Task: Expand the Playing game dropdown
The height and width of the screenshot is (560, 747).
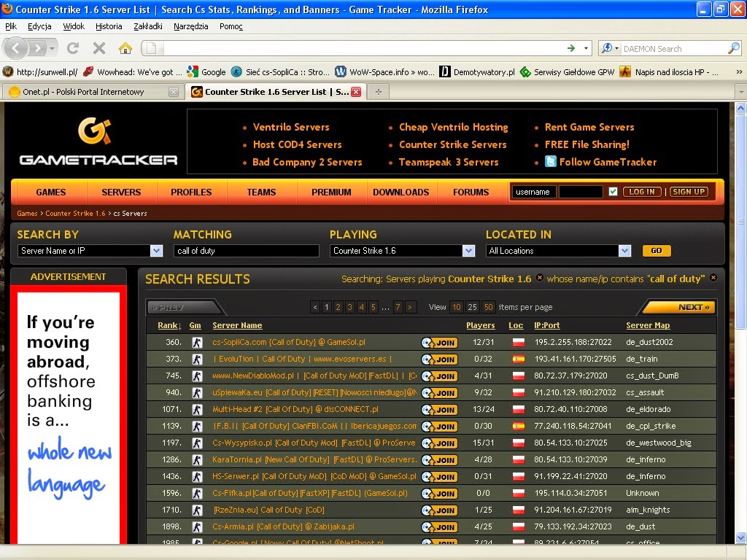Action: click(x=469, y=251)
